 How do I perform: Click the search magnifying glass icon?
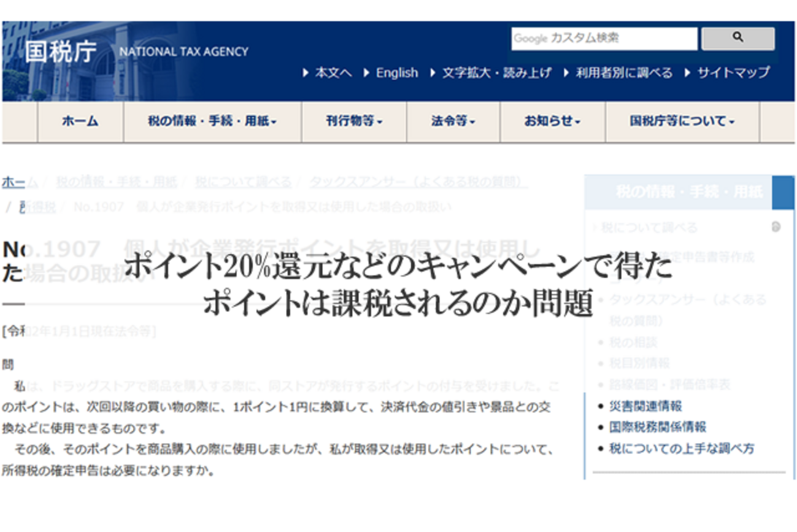point(736,38)
